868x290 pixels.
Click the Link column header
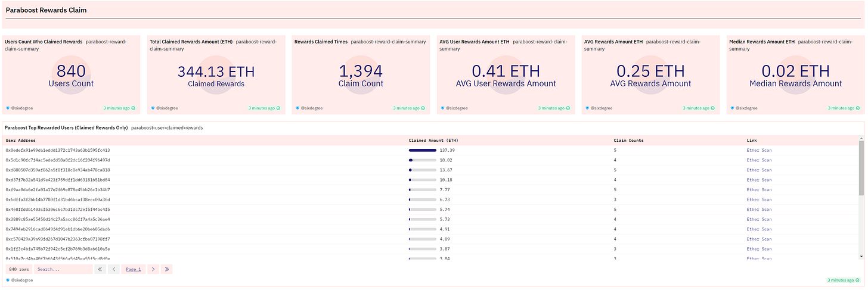(x=751, y=141)
